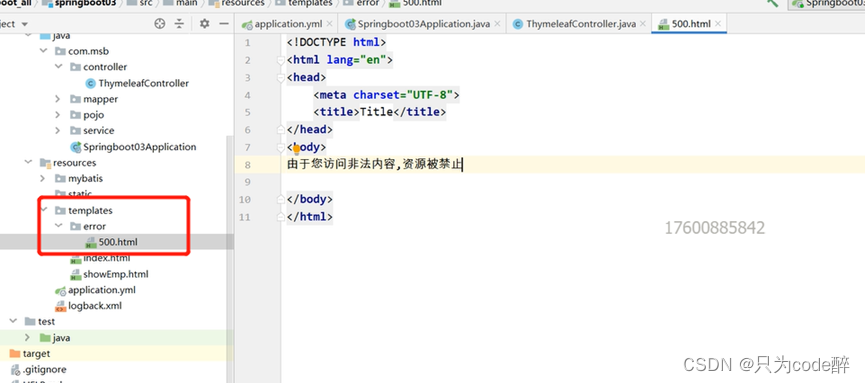Viewport: 865px width, 383px height.
Task: Expand the pojo folder
Action: pyautogui.click(x=58, y=115)
